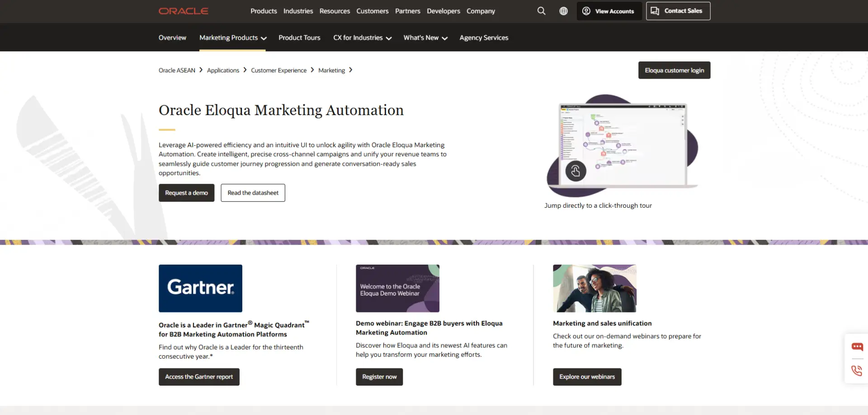Follow Oracle ASEAN breadcrumb link
The width and height of the screenshot is (868, 415).
pyautogui.click(x=177, y=70)
